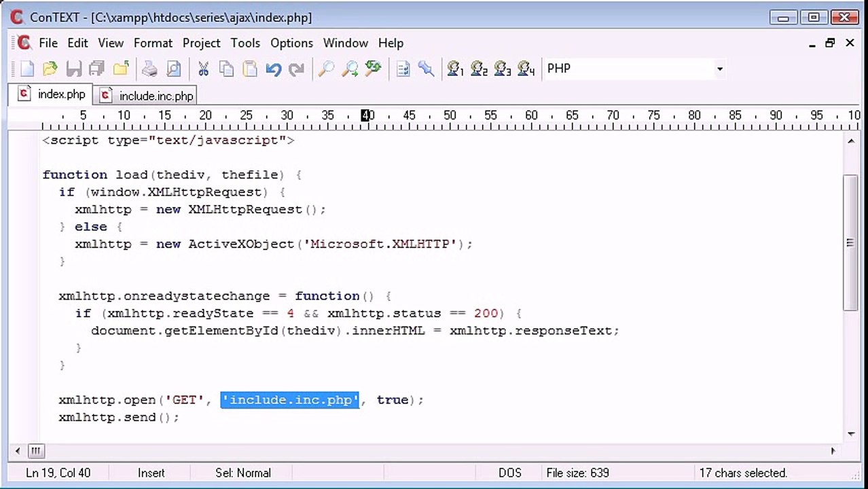Click the horizontal scrollbar left arrow
868x489 pixels.
pyautogui.click(x=18, y=450)
